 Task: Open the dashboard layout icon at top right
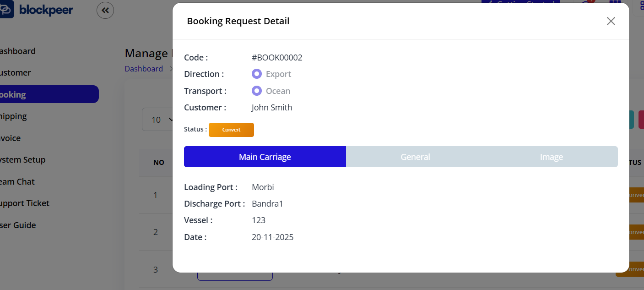click(641, 5)
